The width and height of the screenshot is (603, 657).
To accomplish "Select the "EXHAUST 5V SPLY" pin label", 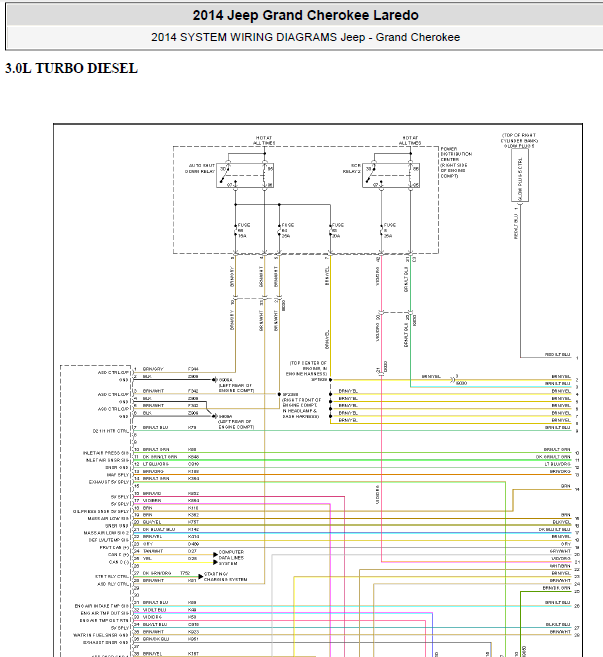I will pos(109,482).
